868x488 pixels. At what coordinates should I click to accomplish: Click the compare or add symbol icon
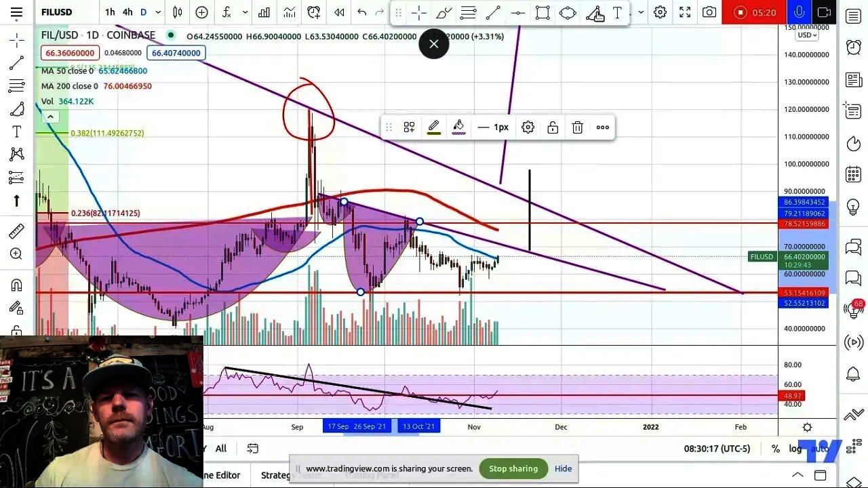201,12
